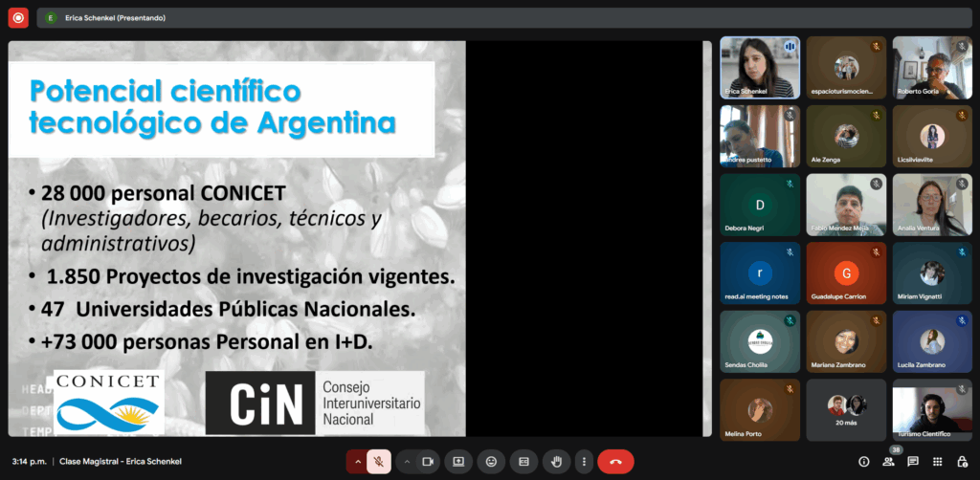
Task: Select Erica Schenkel video tile
Action: point(759,68)
